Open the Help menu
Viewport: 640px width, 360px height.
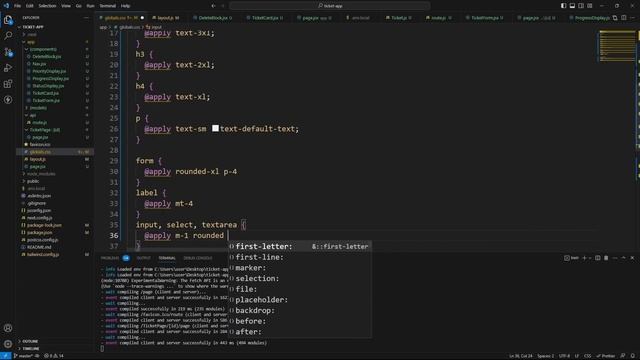click(125, 6)
